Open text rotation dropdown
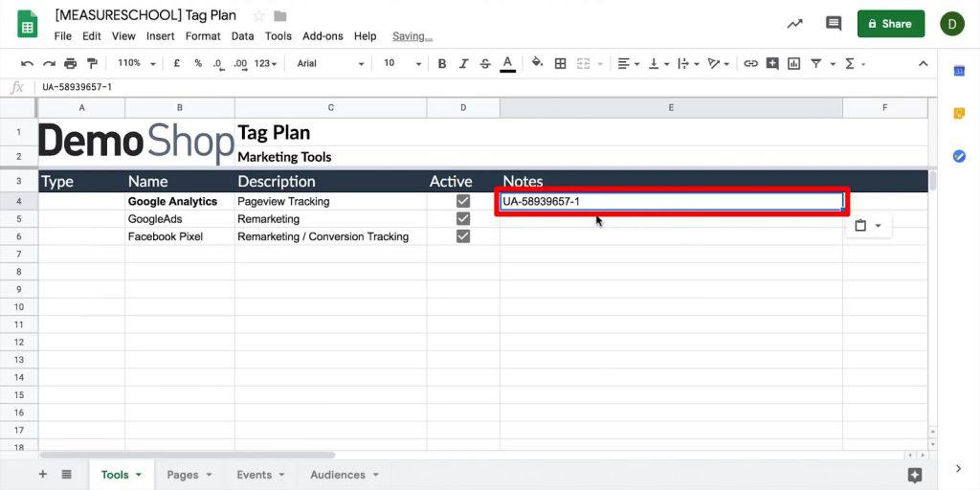Image resolution: width=980 pixels, height=490 pixels. [718, 63]
